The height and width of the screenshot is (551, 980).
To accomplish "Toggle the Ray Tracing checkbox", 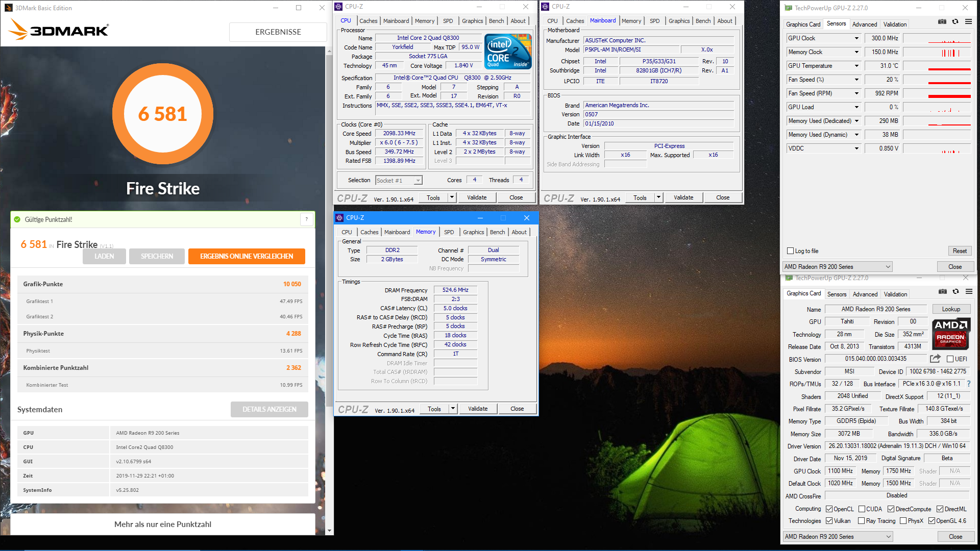I will pos(862,521).
